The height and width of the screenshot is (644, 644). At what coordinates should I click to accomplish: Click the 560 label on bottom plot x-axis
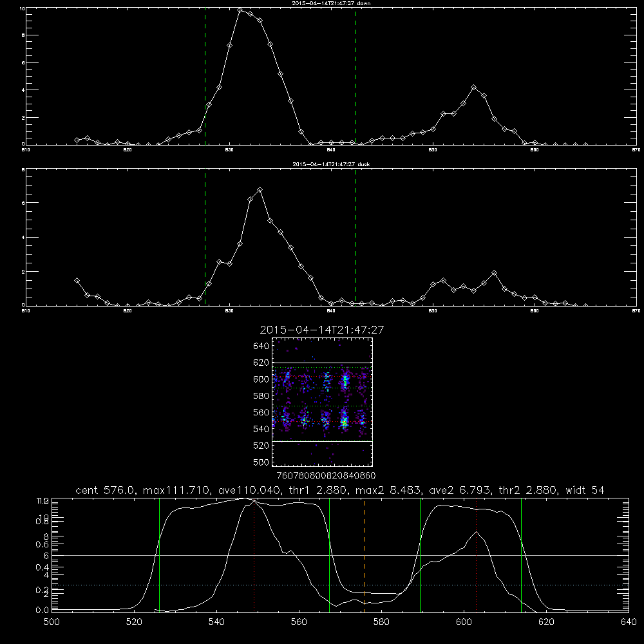[x=299, y=622]
